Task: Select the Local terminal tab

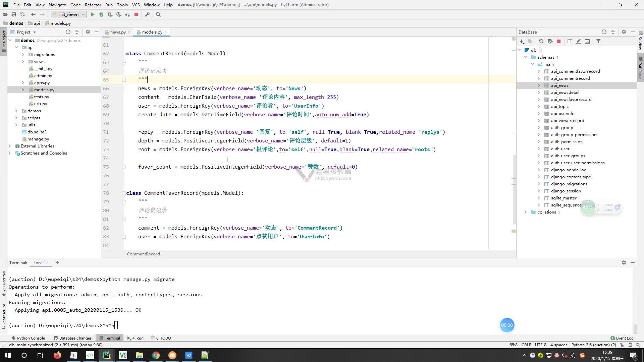Action: 39,262
